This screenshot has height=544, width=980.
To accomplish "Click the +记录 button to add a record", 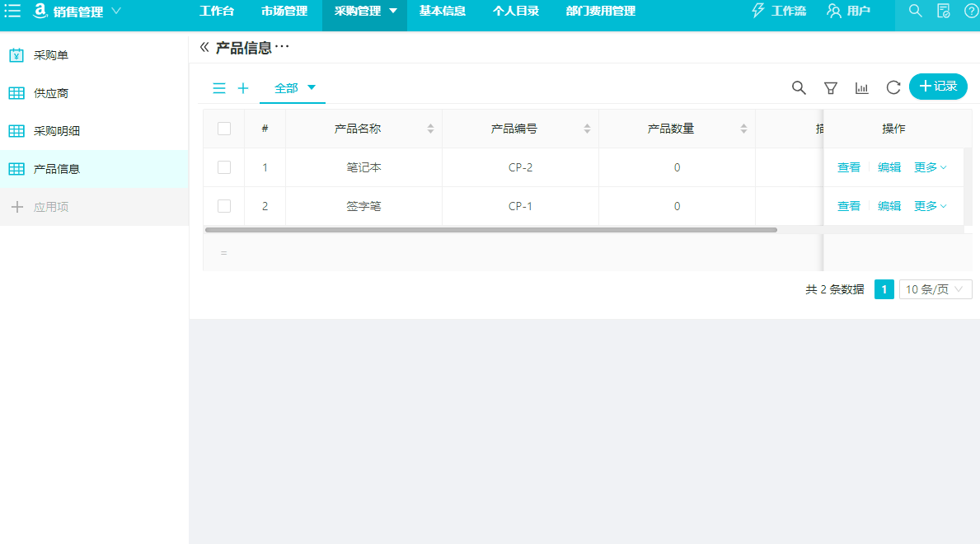I will 938,87.
